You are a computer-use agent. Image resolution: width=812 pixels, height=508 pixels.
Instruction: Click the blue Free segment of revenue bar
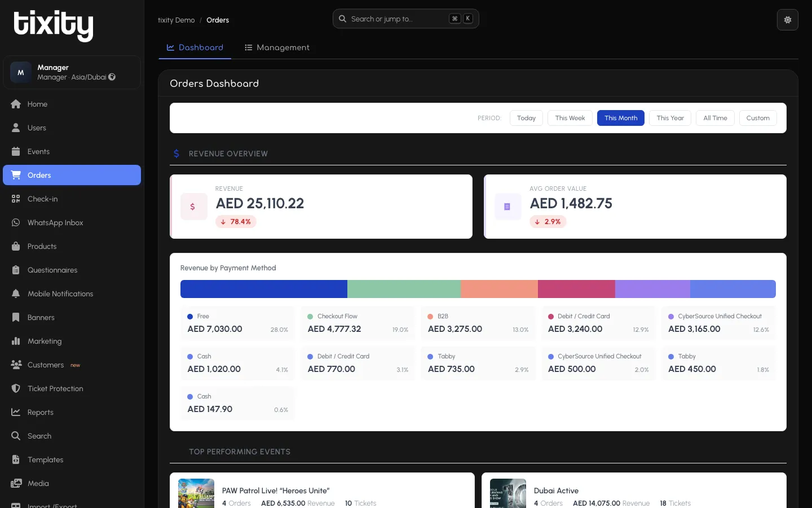pyautogui.click(x=264, y=289)
